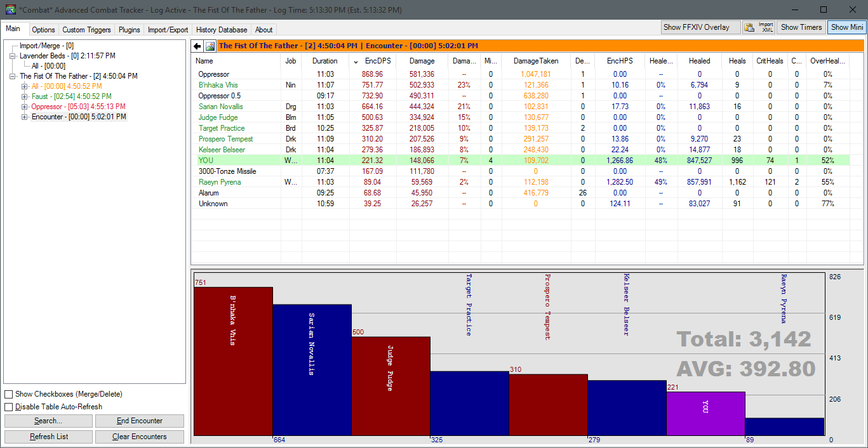868x448 pixels.
Task: Click the picture icon beside encounter title
Action: click(210, 46)
